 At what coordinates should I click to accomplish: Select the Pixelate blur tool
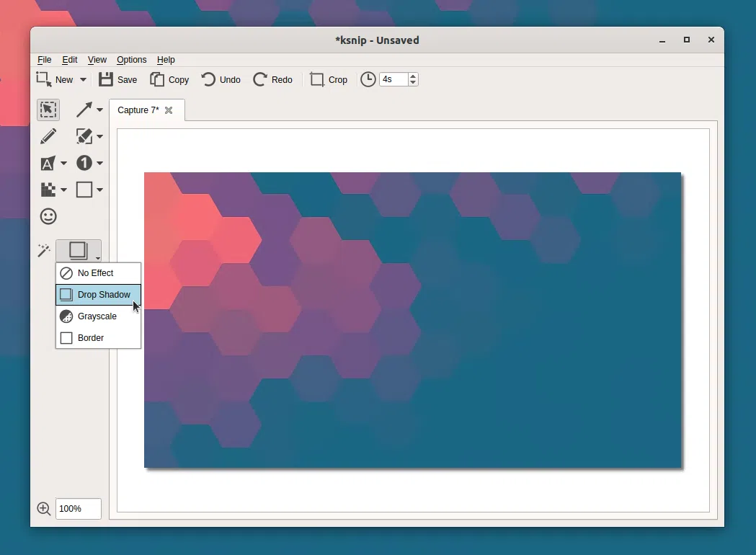tap(48, 190)
